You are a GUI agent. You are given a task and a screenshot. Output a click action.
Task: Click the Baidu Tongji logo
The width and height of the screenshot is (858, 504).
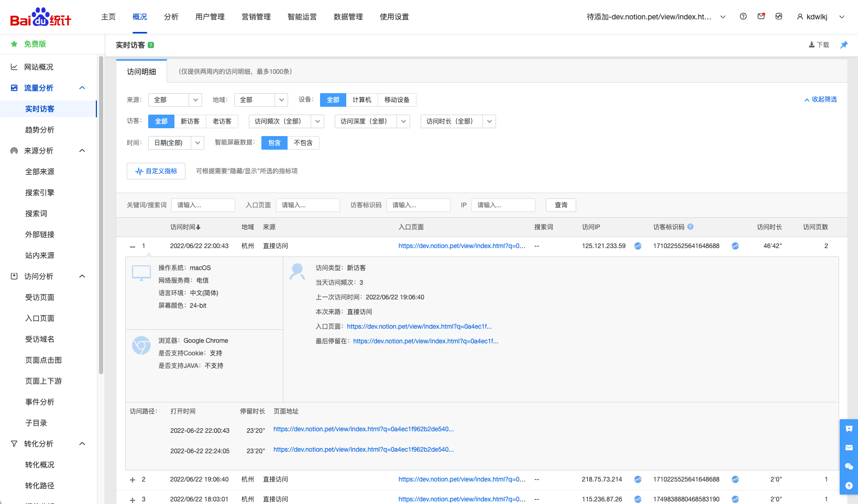tap(40, 17)
